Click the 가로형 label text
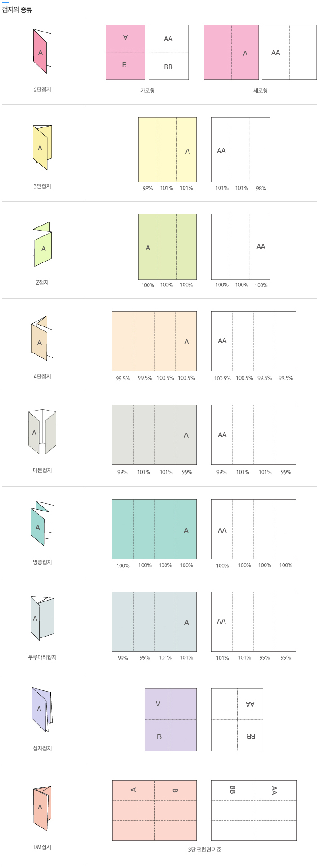 [147, 90]
